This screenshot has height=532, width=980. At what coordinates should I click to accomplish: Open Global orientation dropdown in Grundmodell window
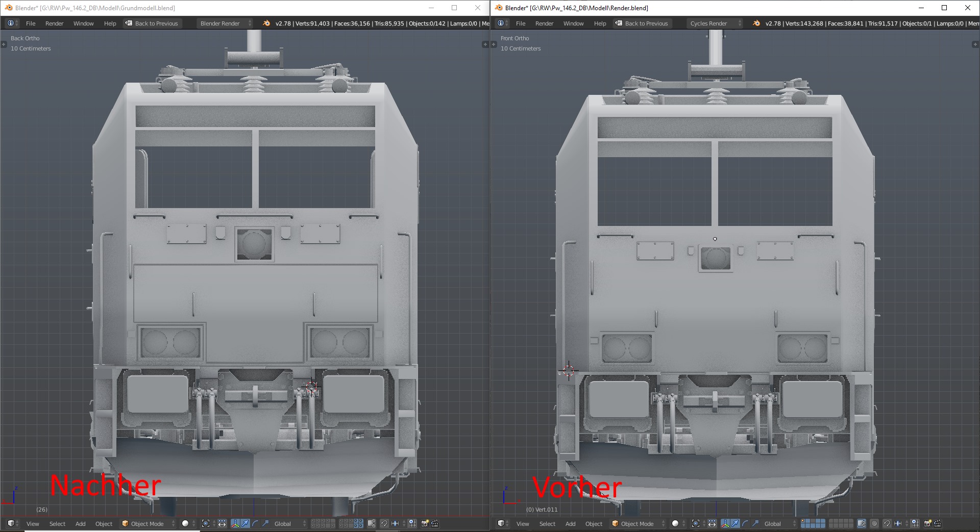(289, 523)
